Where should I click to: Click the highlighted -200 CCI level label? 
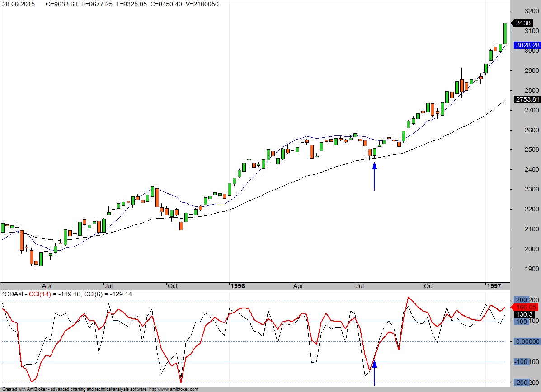(521, 383)
